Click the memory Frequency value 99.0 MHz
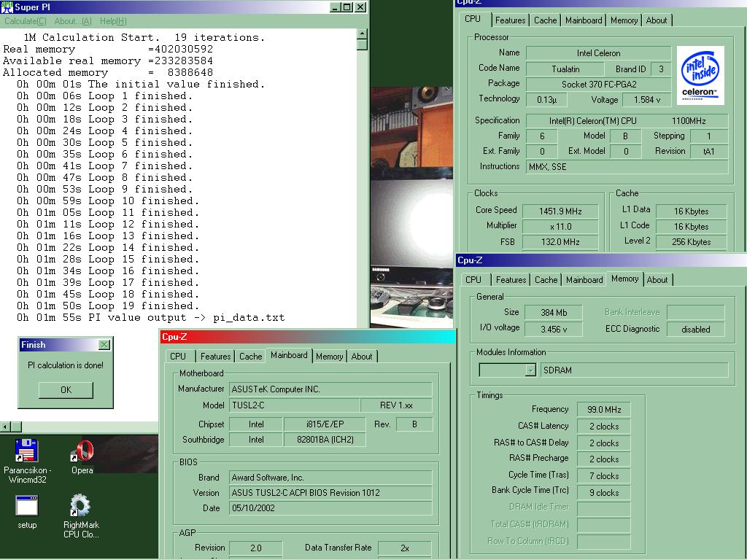Image resolution: width=747 pixels, height=560 pixels. tap(603, 409)
